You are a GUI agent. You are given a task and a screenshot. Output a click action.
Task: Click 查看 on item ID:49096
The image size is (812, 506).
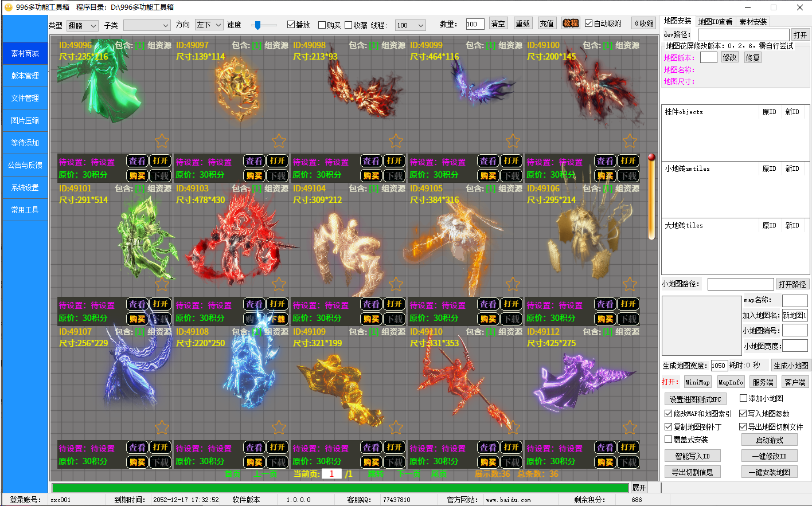click(138, 161)
